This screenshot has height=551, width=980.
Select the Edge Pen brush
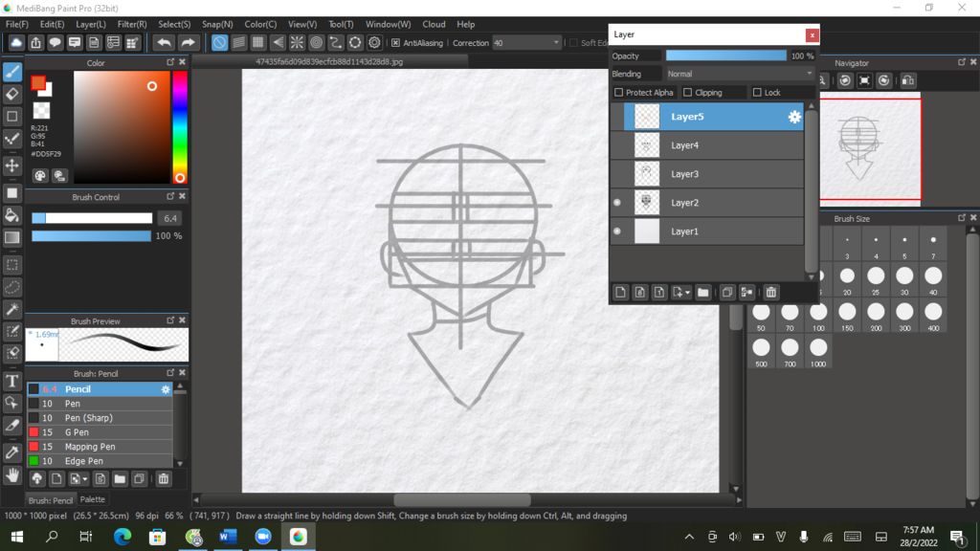(x=100, y=461)
